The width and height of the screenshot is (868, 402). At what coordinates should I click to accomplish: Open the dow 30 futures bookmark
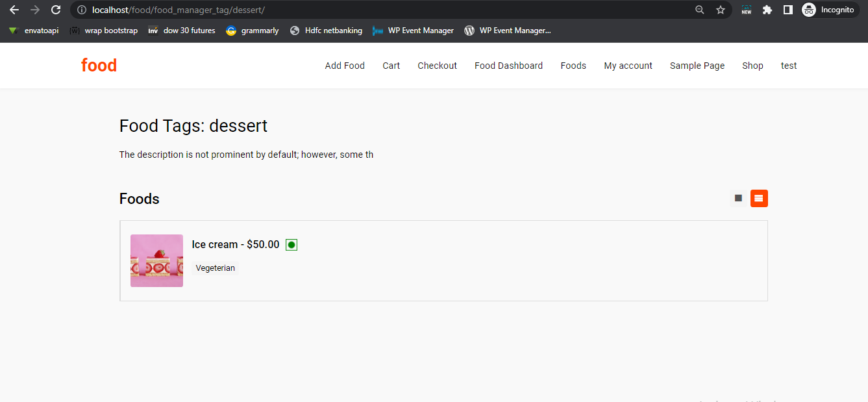pyautogui.click(x=182, y=31)
